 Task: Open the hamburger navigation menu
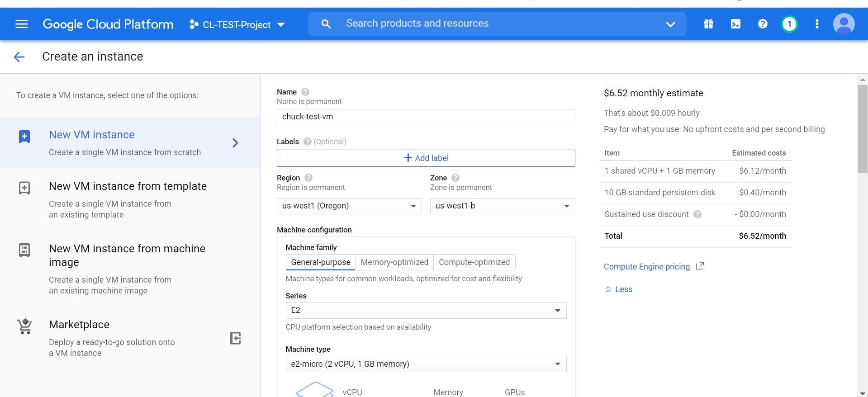[22, 24]
